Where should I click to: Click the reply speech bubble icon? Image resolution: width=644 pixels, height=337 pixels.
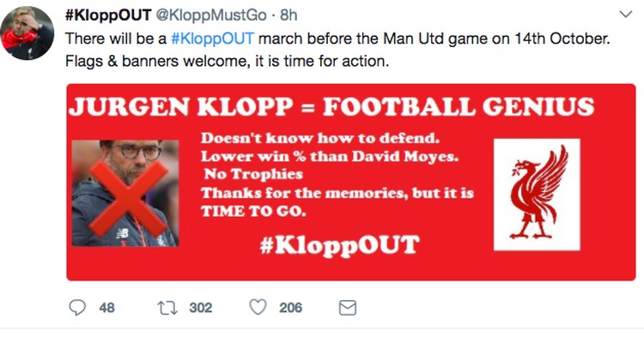click(76, 308)
